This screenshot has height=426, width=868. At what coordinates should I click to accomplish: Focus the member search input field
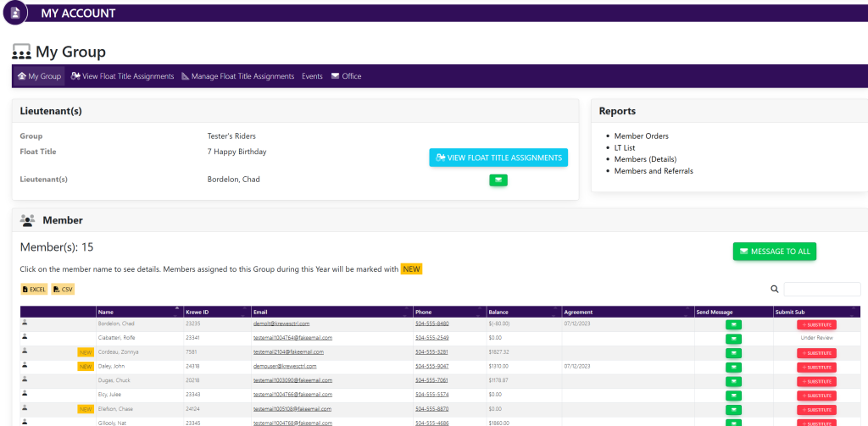coord(821,290)
